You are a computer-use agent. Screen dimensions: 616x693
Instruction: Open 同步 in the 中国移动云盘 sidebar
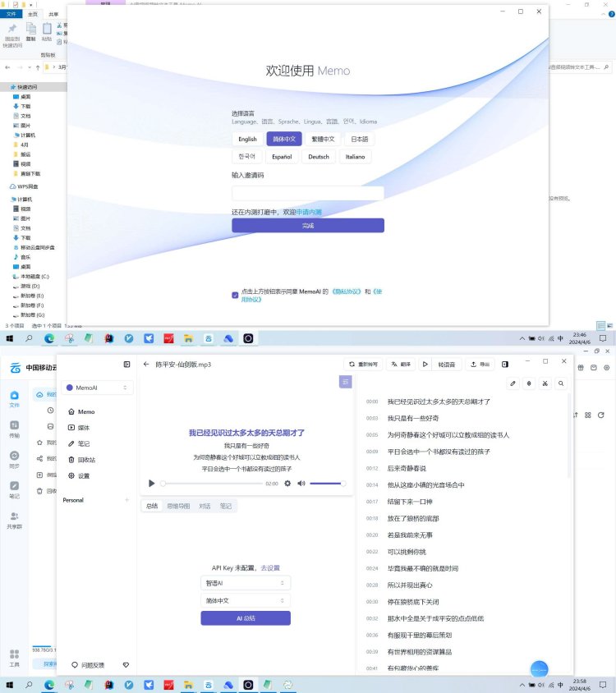click(14, 459)
